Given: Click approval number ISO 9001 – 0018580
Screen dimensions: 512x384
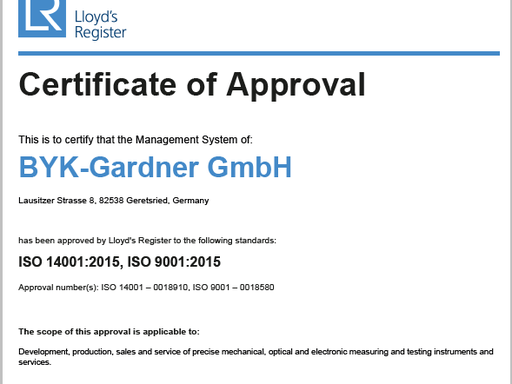Looking at the screenshot, I should pyautogui.click(x=233, y=287).
